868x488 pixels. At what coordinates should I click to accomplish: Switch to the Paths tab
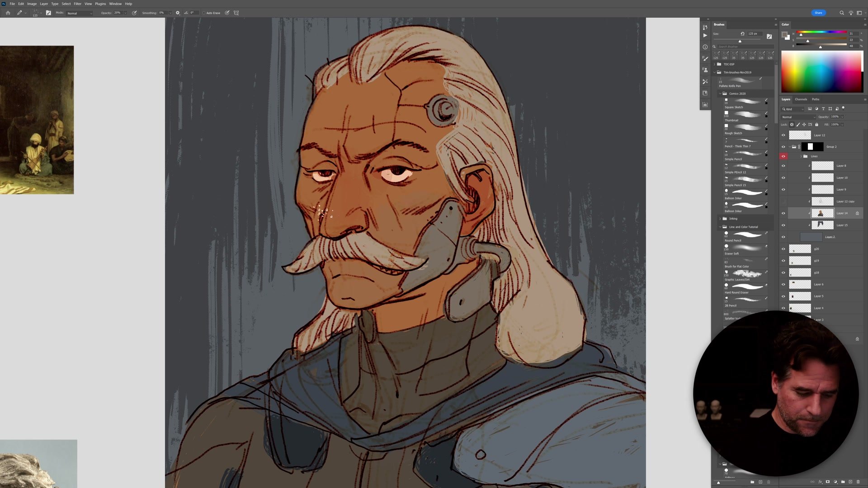coord(816,99)
